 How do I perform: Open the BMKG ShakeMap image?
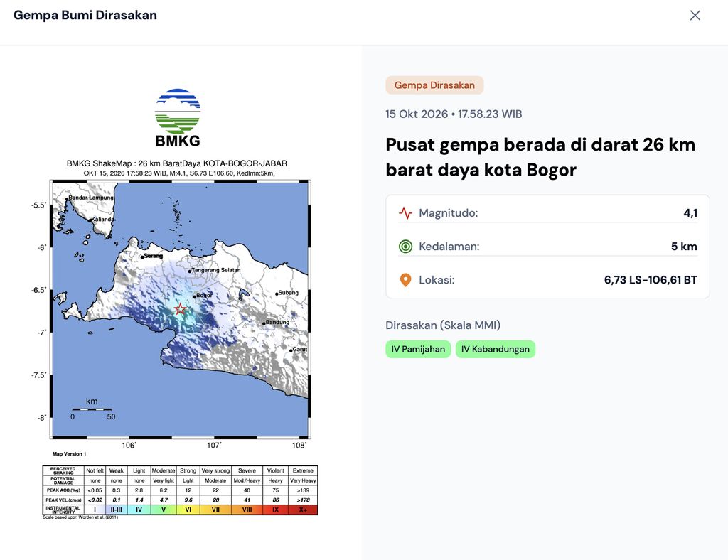point(180,304)
